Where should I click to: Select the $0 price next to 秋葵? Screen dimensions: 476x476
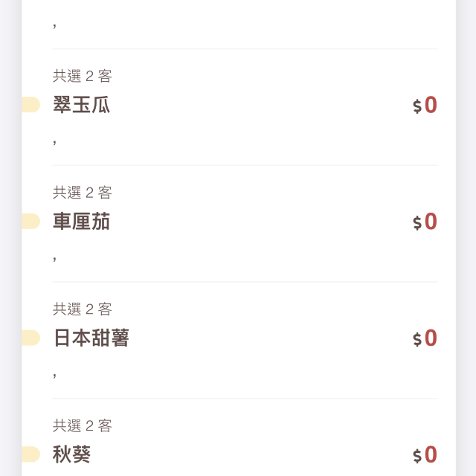pos(425,454)
